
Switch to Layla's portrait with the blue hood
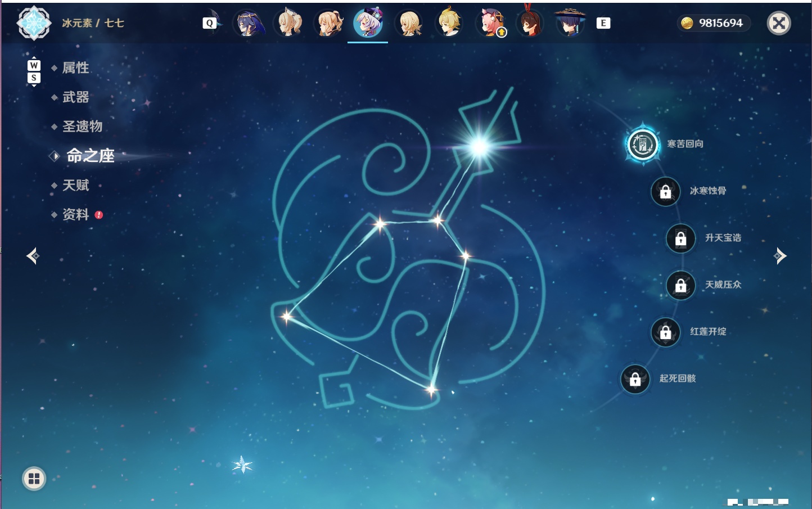[x=249, y=24]
